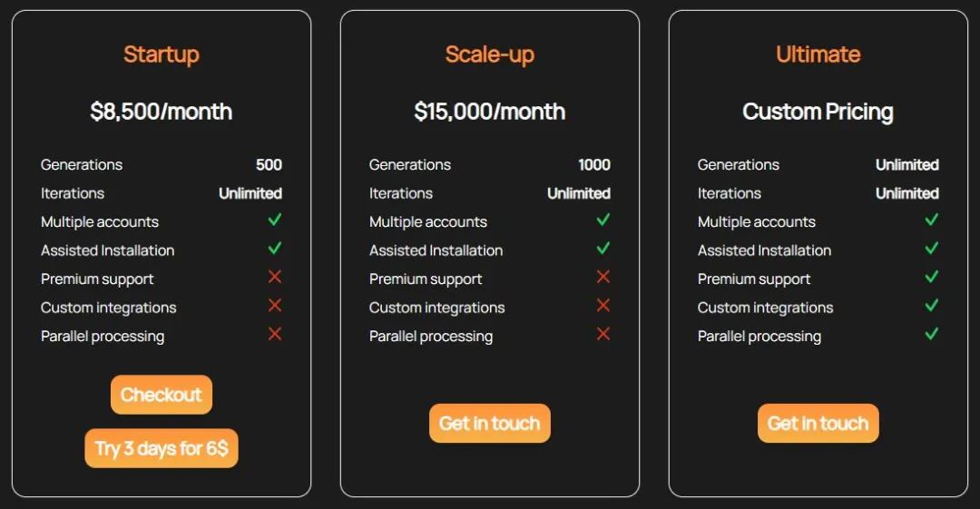Click the $15,000/month price text

[x=489, y=112]
